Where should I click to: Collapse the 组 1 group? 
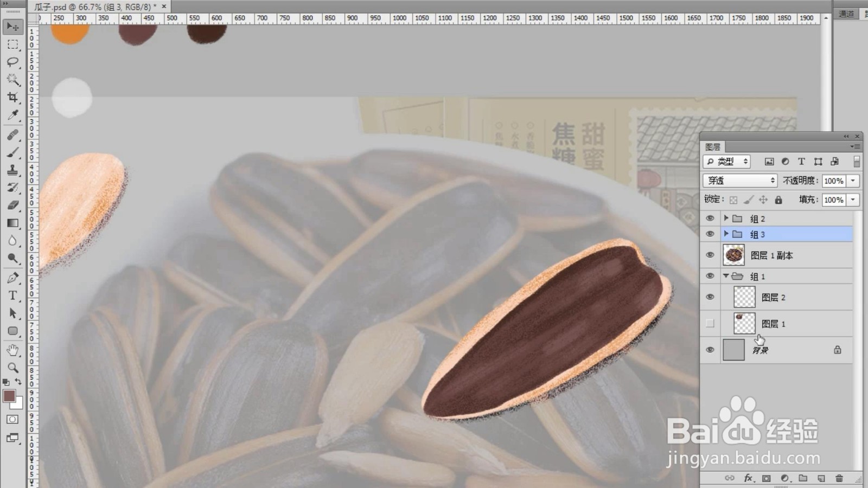point(726,276)
